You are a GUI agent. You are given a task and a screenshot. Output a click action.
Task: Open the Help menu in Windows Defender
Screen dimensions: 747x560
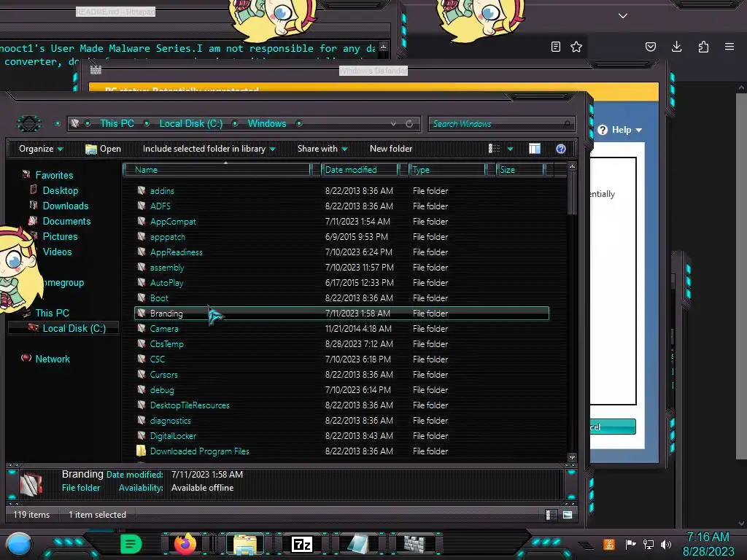point(620,130)
